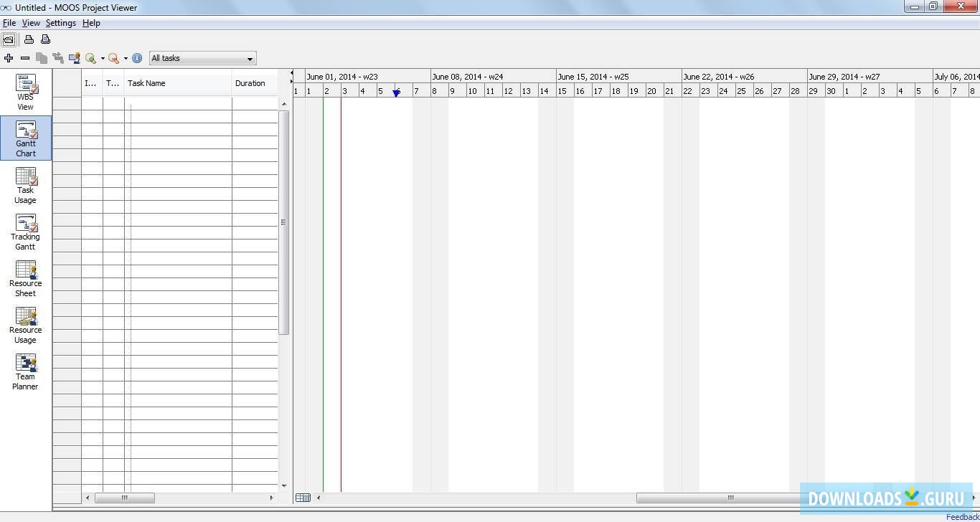Switch to WBS View
The width and height of the screenshot is (980, 522).
click(x=25, y=92)
